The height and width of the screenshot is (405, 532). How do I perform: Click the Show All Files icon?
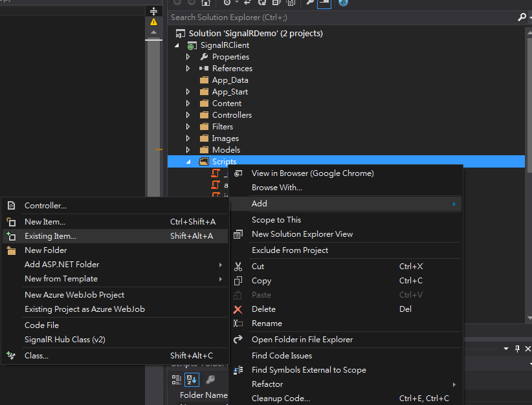pos(291,3)
